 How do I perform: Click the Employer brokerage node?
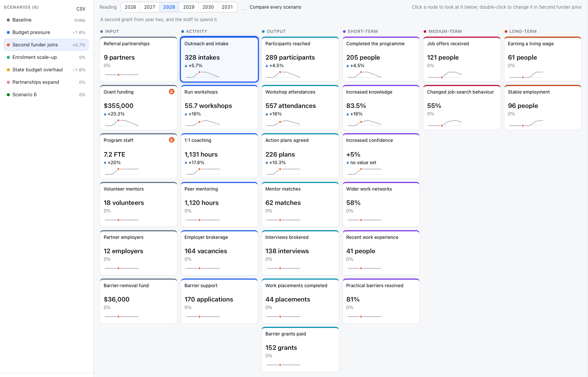coord(219,253)
